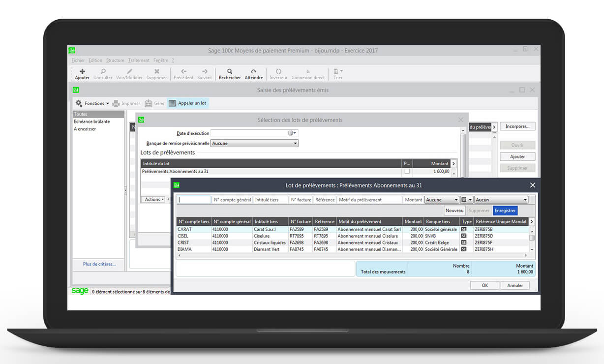Click the Gérer icon in Saisie toolbar
This screenshot has height=364, width=604.
[148, 103]
